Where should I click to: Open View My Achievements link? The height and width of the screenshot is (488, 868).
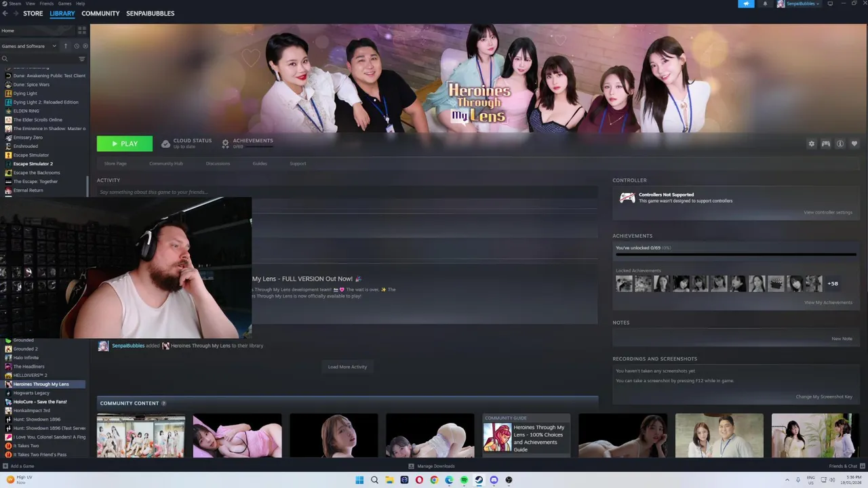coord(828,302)
